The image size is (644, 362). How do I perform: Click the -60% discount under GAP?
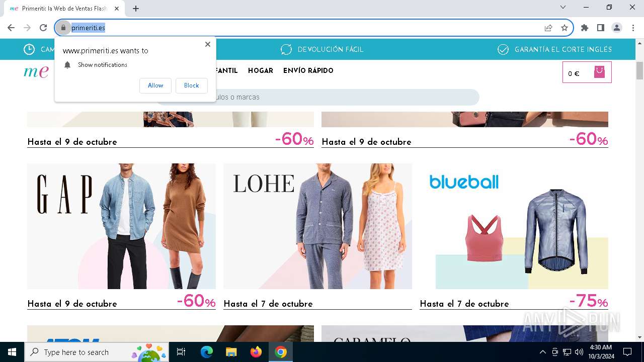click(196, 301)
